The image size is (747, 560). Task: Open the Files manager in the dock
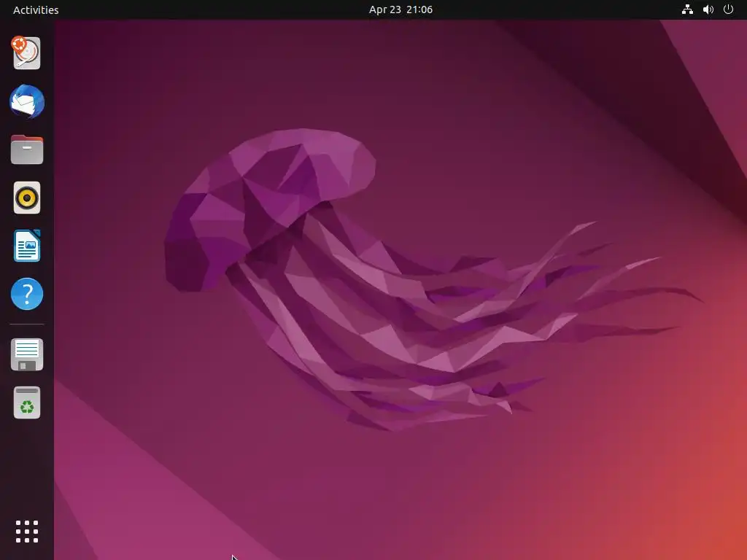pos(27,149)
